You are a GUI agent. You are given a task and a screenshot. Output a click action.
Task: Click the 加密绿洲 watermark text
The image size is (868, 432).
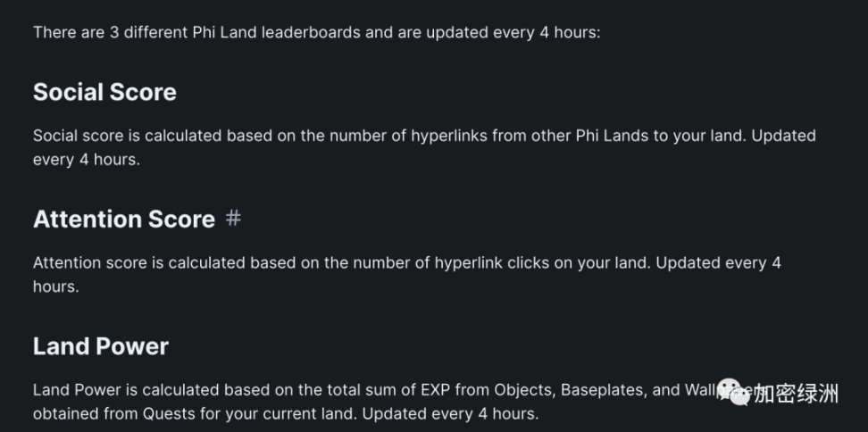tap(796, 394)
